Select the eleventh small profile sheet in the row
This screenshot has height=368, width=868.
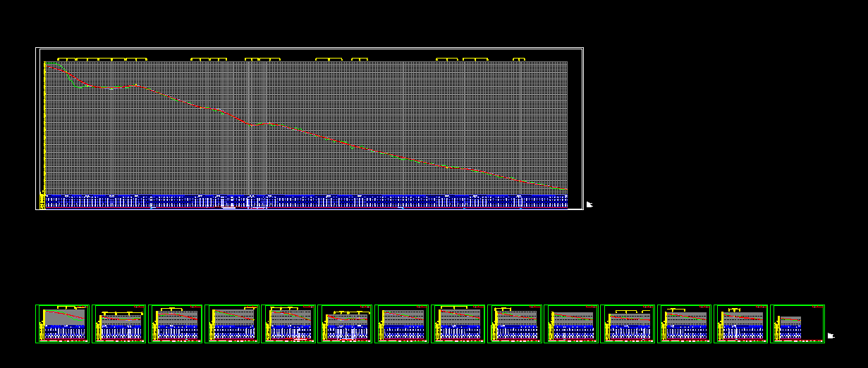pos(628,324)
